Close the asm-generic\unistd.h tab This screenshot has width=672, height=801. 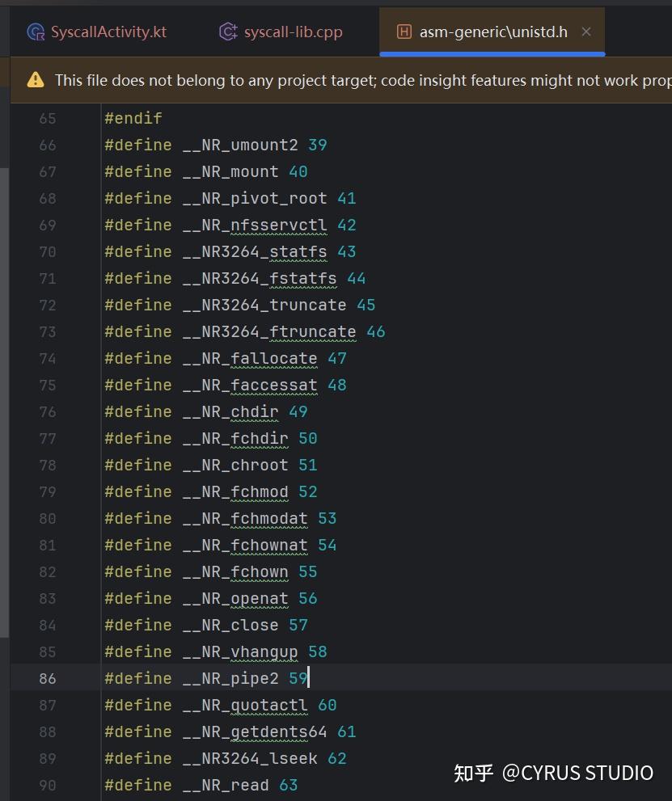tap(586, 32)
